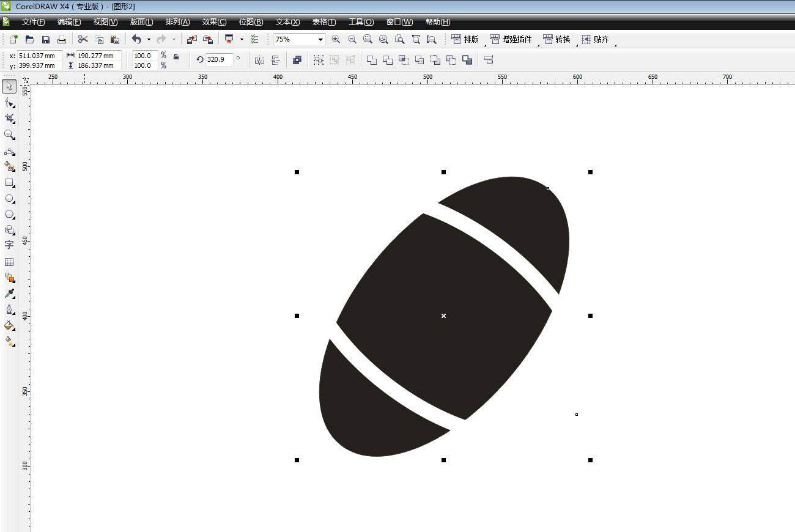Open the 文本(X) menu
This screenshot has width=795, height=532.
(287, 22)
